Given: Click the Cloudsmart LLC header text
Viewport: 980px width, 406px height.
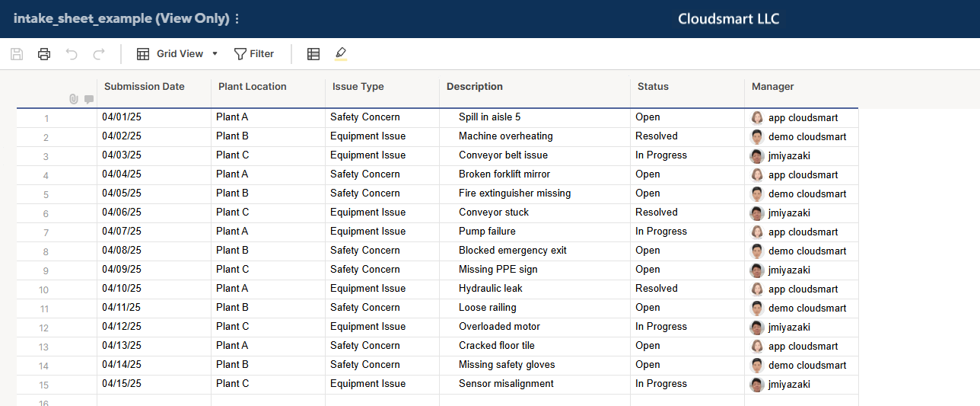Looking at the screenshot, I should click(x=729, y=19).
